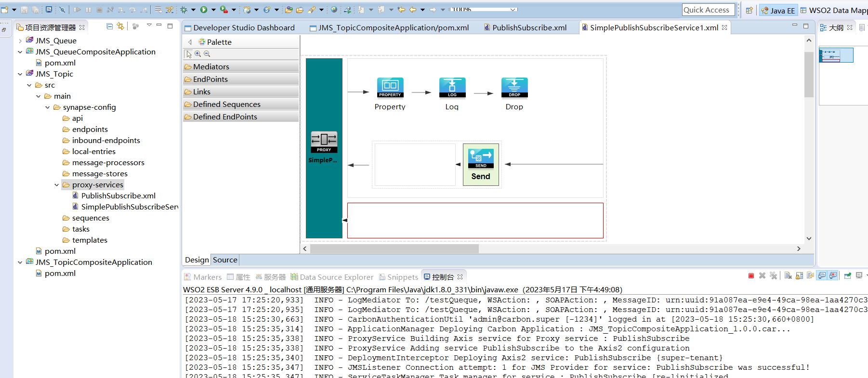Terminate server using red stop icon
Viewport: 868px width, 378px height.
click(751, 275)
